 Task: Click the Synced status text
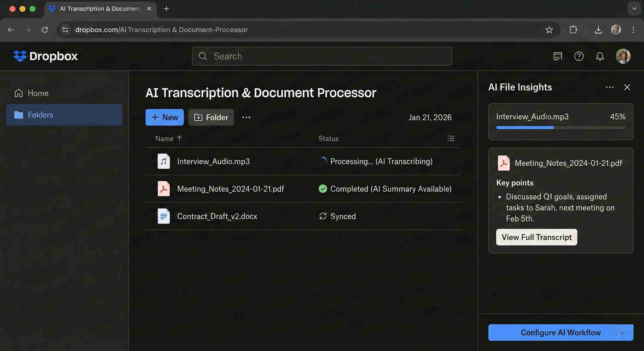tap(343, 216)
